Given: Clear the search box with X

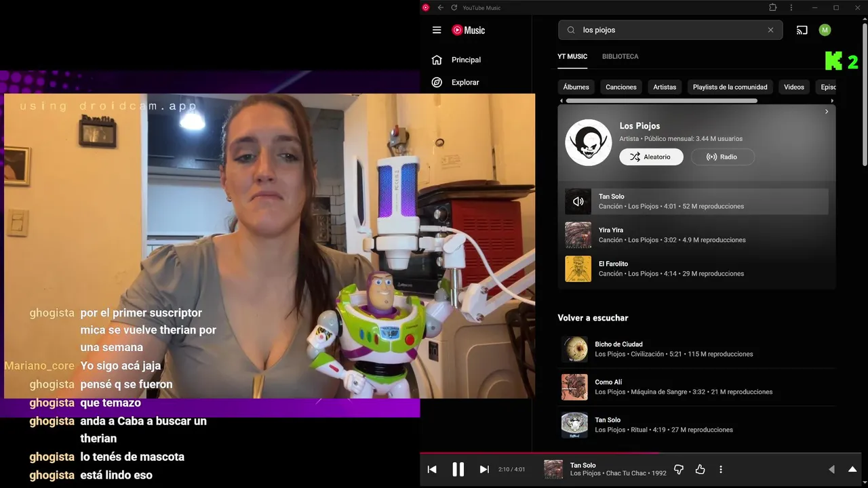Looking at the screenshot, I should point(770,30).
